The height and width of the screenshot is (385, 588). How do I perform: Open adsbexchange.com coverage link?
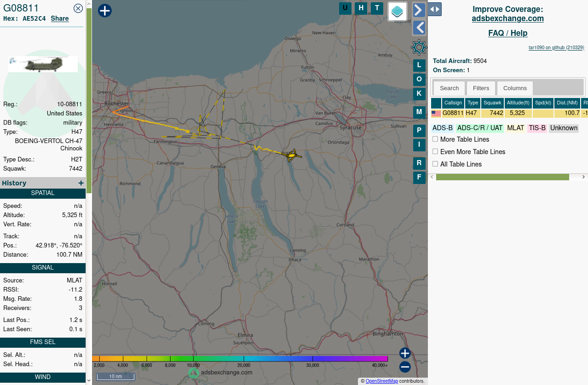pyautogui.click(x=508, y=18)
